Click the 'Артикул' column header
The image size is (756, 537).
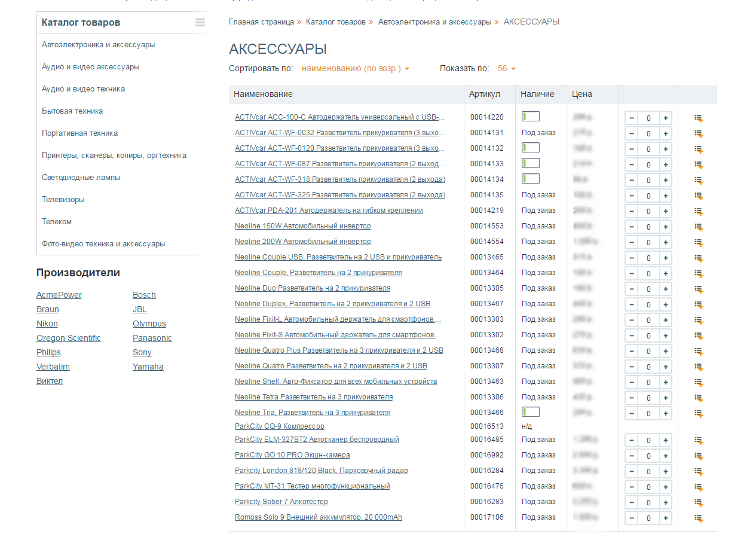tap(485, 94)
